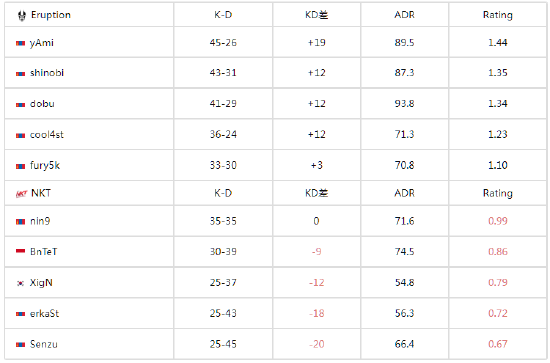Image resolution: width=550 pixels, height=363 pixels.
Task: Click the flag icon next to Senzu
Action: 20,345
